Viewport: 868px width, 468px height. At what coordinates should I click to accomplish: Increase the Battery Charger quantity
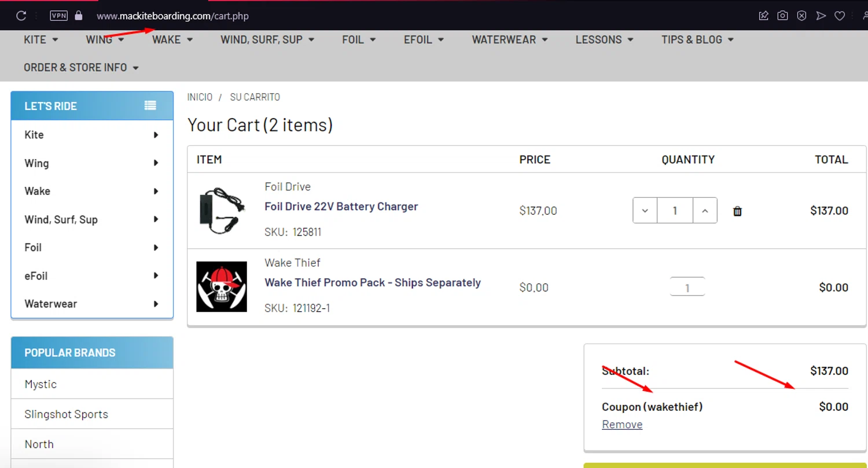(705, 211)
